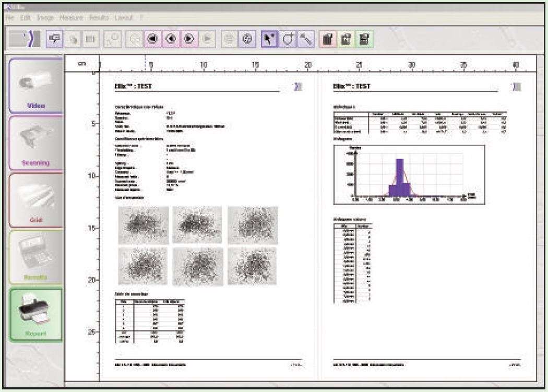Open the Layout menu
This screenshot has width=548, height=392.
[124, 18]
